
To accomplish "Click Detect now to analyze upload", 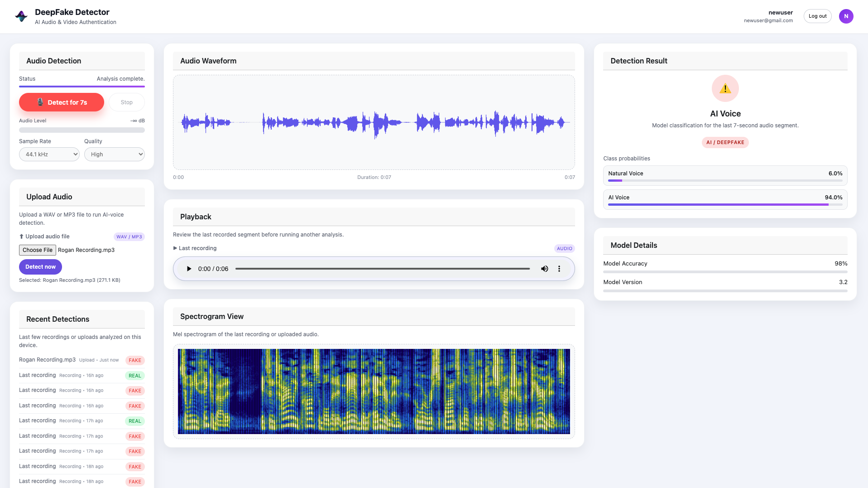I will (40, 267).
